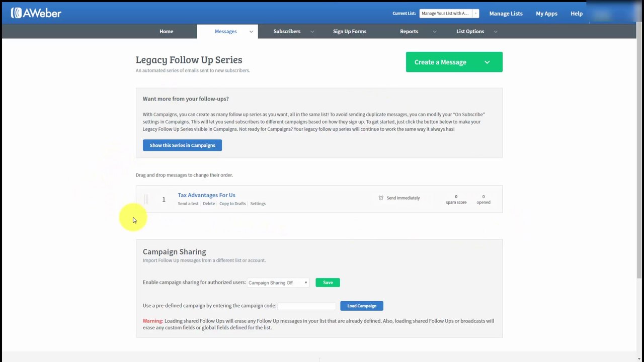
Task: Open Manage Lists link
Action: pos(506,14)
